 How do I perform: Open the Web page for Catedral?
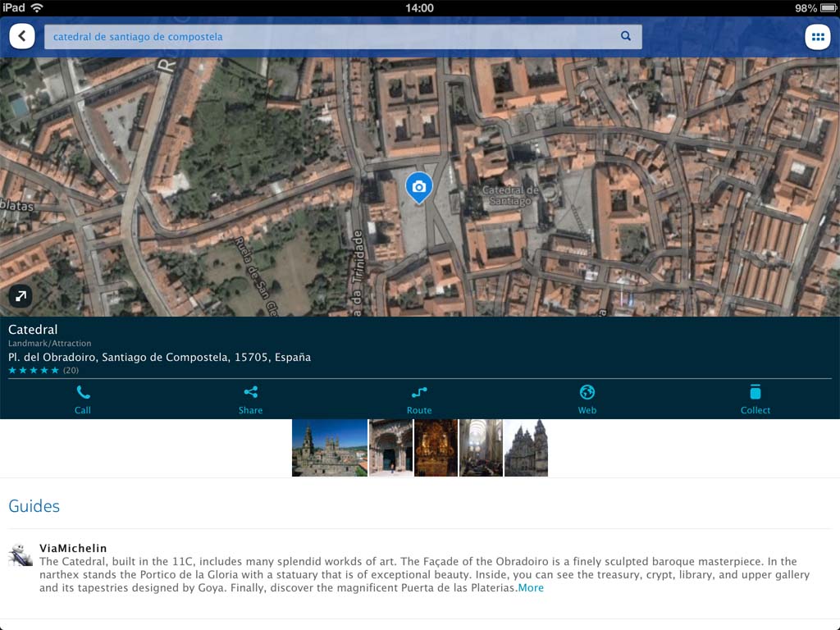point(587,399)
